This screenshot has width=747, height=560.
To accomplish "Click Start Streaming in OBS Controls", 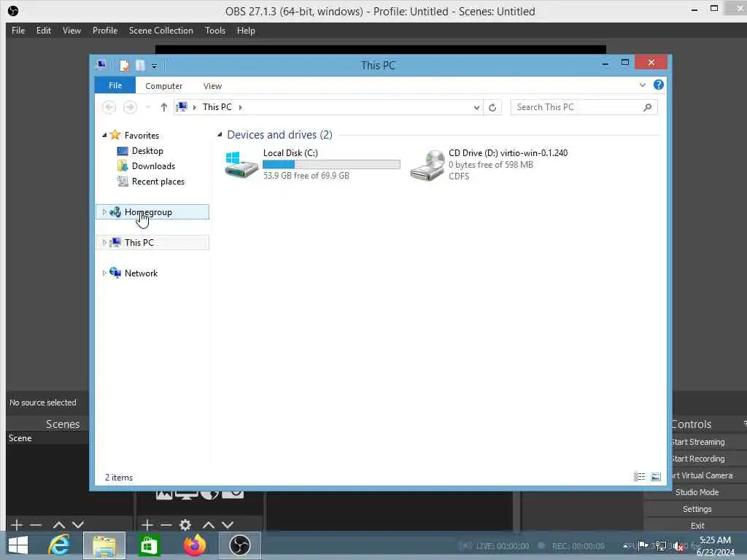I will pos(698,442).
